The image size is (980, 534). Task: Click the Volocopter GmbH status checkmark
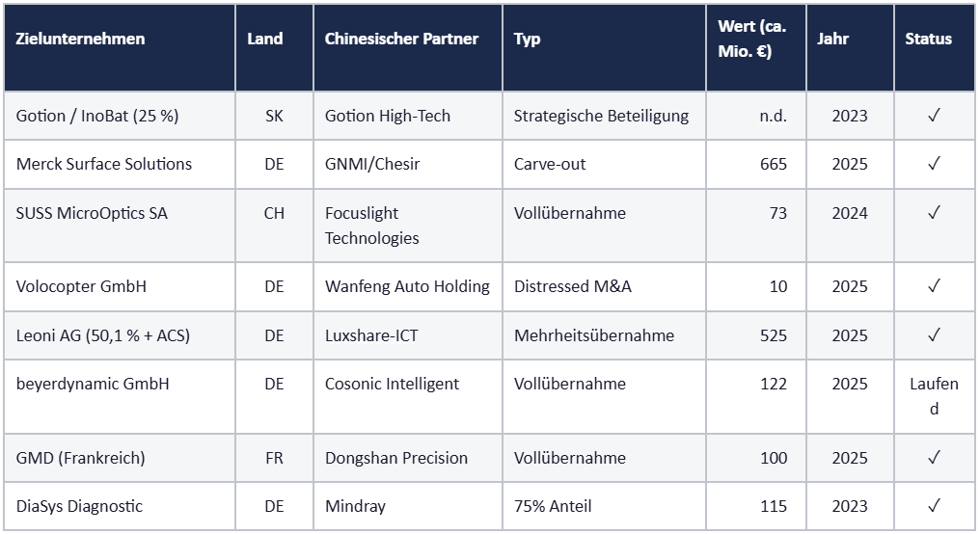(x=934, y=286)
